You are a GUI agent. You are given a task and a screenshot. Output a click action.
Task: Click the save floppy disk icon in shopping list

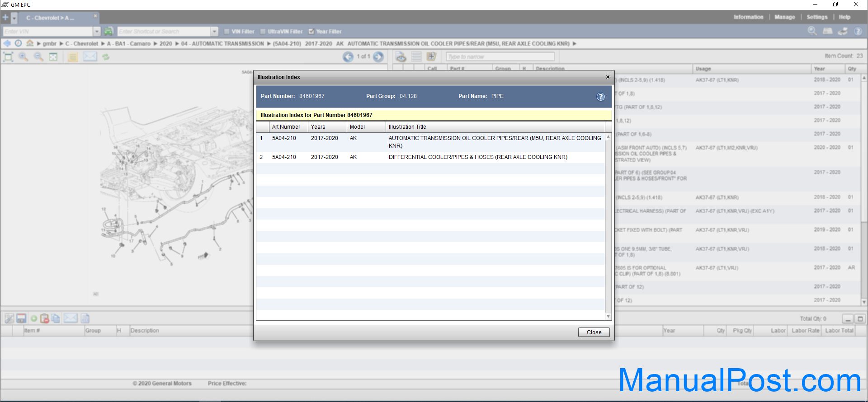[21, 318]
